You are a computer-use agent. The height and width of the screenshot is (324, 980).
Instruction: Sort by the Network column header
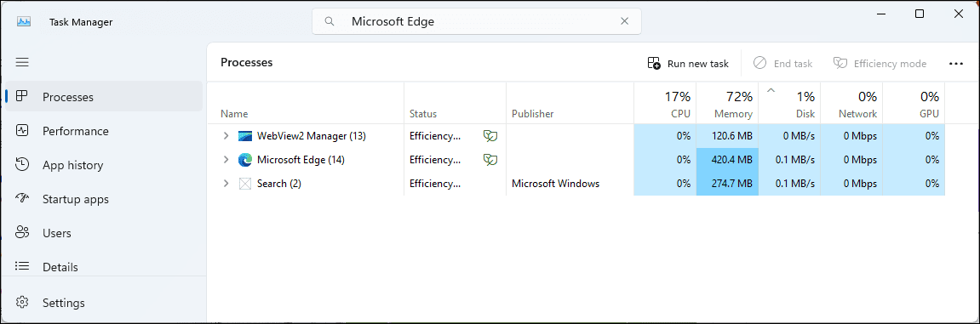tap(851, 103)
